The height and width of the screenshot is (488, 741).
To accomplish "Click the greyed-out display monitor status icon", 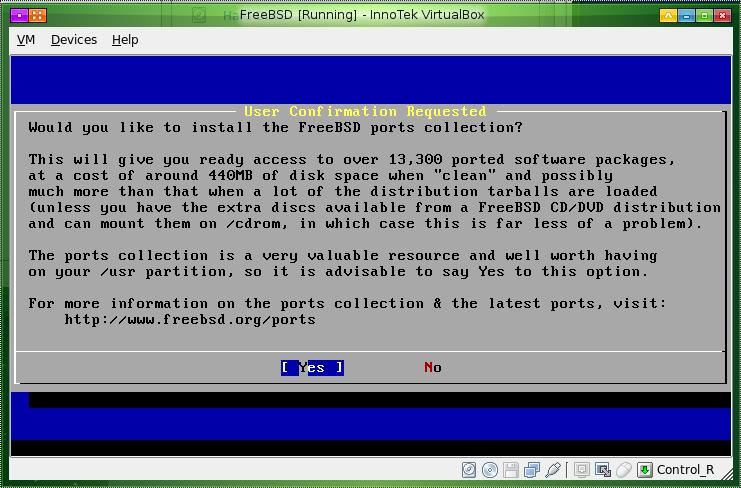I will click(582, 470).
